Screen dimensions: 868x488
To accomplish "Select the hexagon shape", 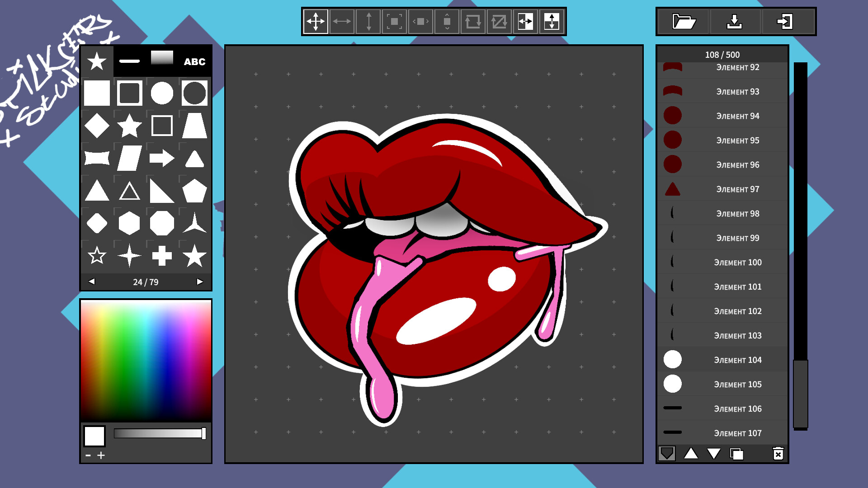I will point(129,223).
